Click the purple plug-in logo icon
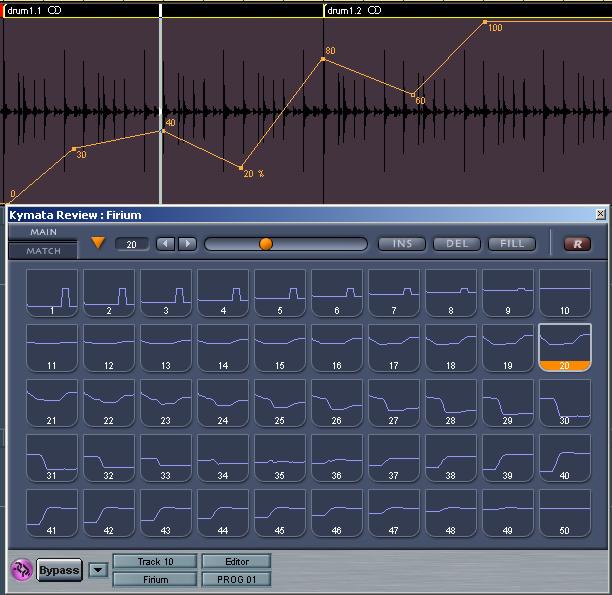This screenshot has height=595, width=612. (21, 570)
